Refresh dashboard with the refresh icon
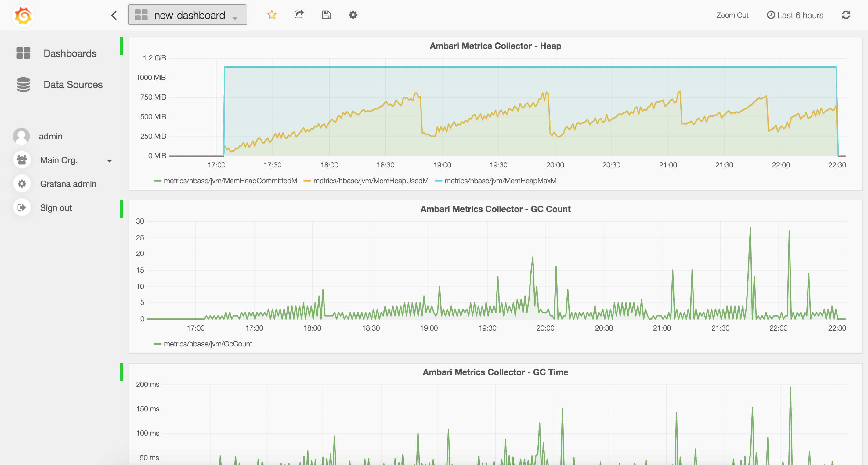This screenshot has height=465, width=868. pos(846,15)
